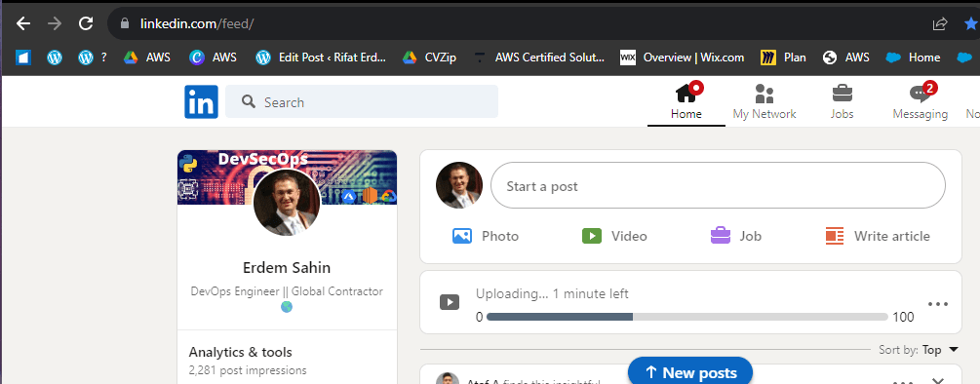Add a Photo to a post
The image size is (980, 384).
point(486,236)
